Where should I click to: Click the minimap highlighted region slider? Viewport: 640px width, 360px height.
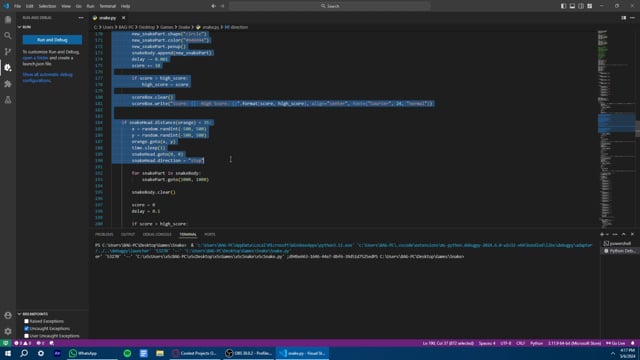pos(616,123)
